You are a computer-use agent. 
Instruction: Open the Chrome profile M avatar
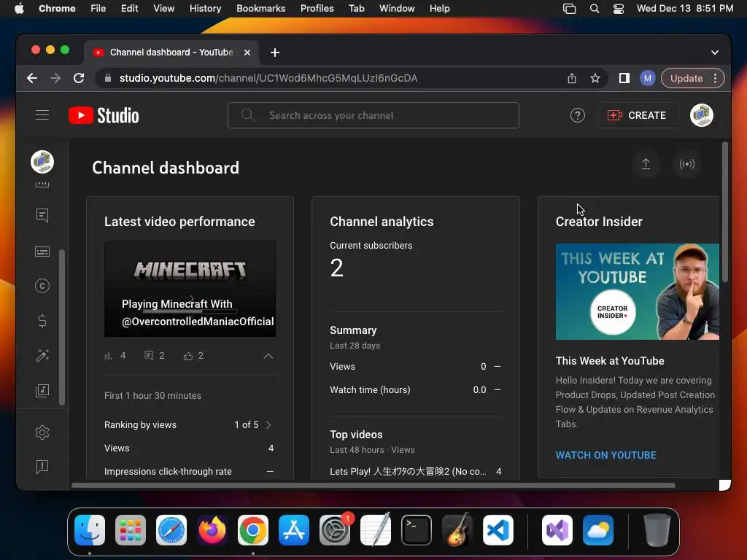click(x=648, y=78)
